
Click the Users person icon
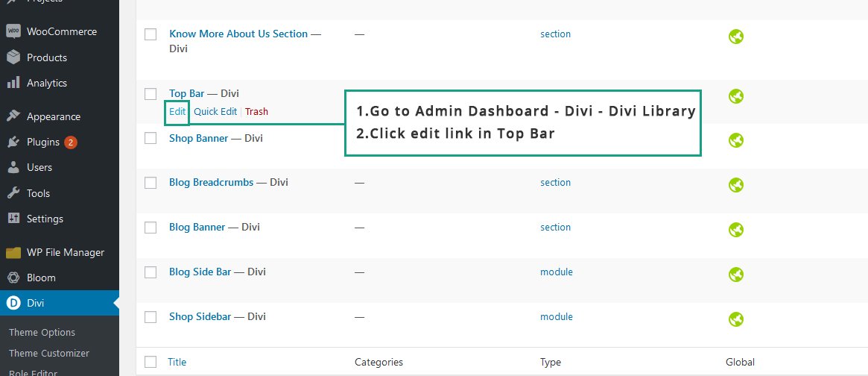click(x=13, y=167)
